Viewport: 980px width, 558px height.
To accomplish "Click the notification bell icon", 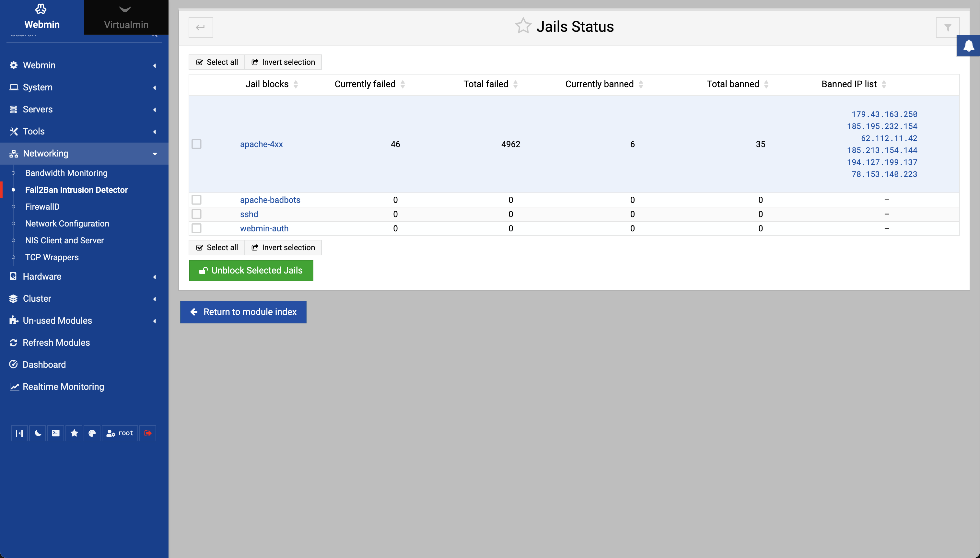I will tap(969, 46).
